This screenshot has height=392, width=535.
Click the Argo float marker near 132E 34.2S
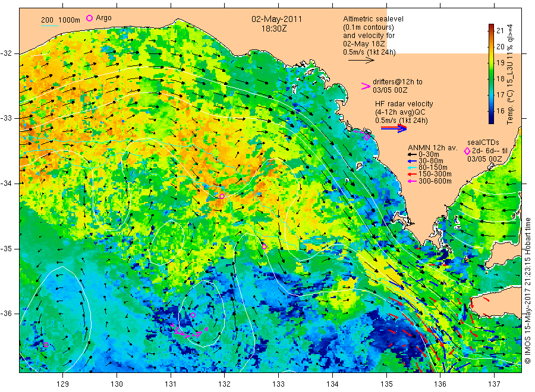tap(222, 196)
